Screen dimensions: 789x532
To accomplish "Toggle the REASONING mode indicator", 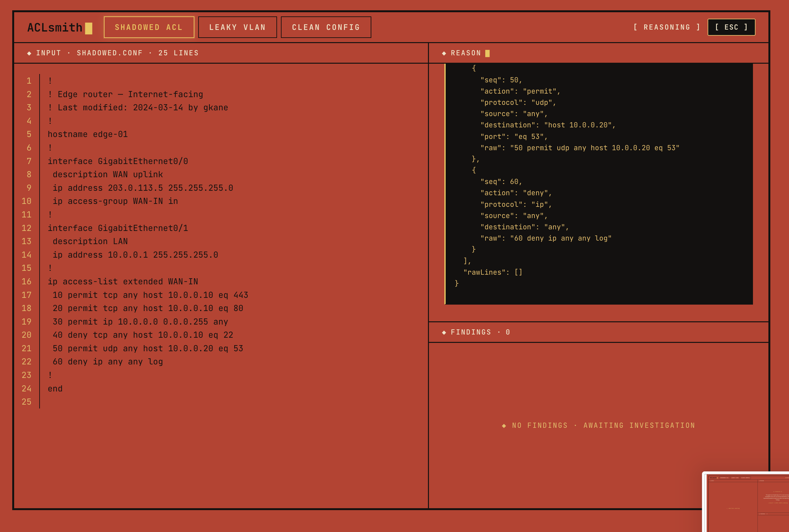I will [666, 27].
